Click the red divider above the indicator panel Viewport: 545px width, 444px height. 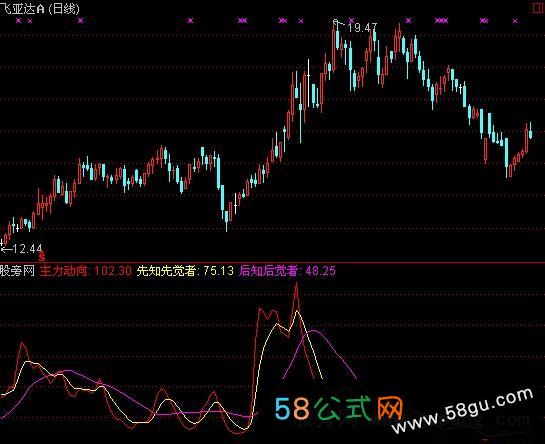point(272,263)
